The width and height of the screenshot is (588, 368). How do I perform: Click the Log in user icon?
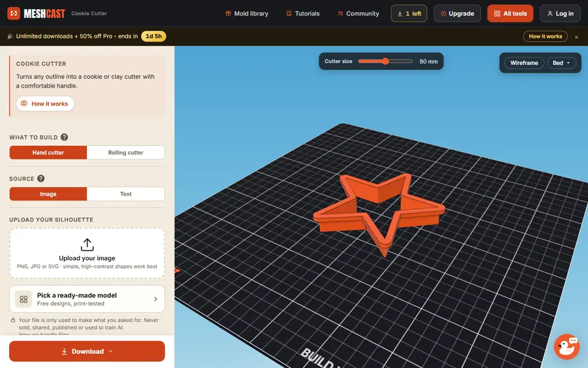(550, 13)
